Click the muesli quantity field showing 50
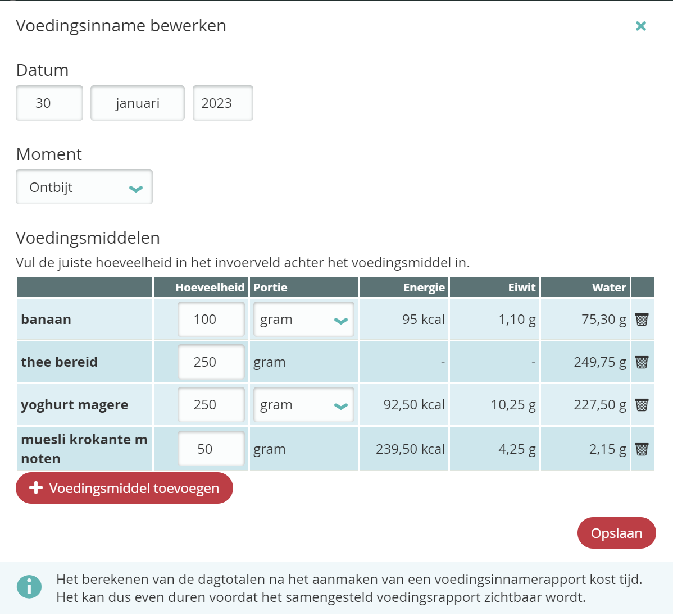This screenshot has height=616, width=673. click(211, 449)
